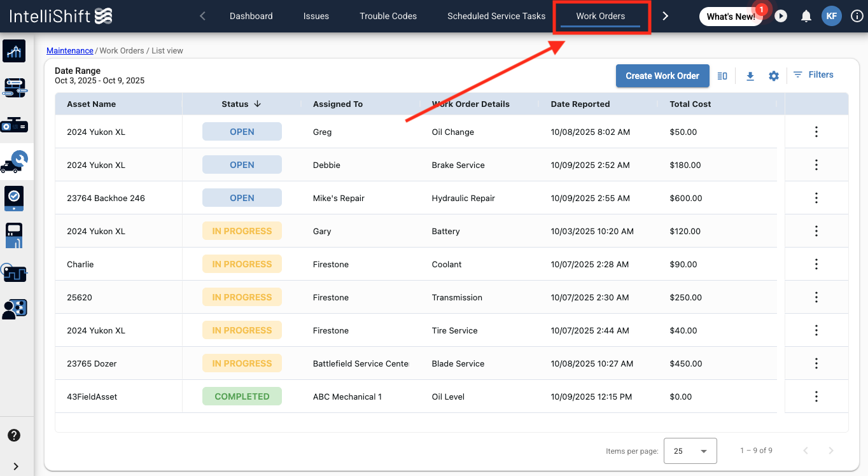Viewport: 868px width, 476px height.
Task: Click the Date Range value
Action: [x=99, y=81]
